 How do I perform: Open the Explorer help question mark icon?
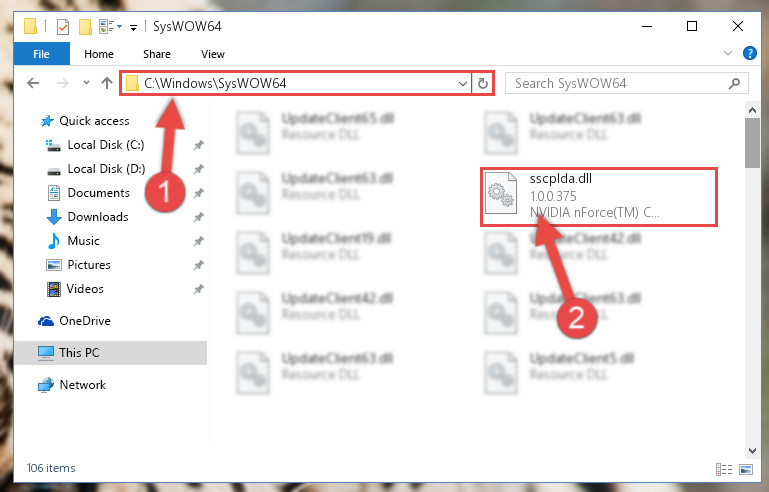(x=749, y=53)
